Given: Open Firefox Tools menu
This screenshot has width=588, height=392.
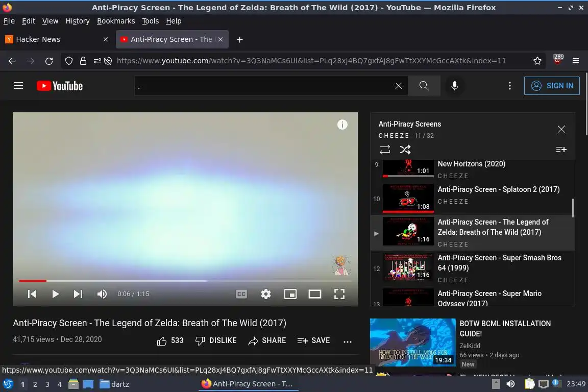Looking at the screenshot, I should point(151,21).
